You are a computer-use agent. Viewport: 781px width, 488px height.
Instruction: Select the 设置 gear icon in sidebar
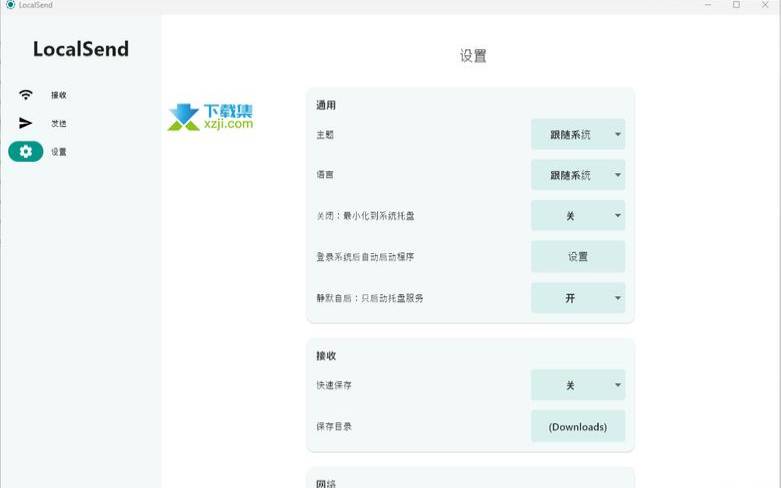pyautogui.click(x=25, y=151)
